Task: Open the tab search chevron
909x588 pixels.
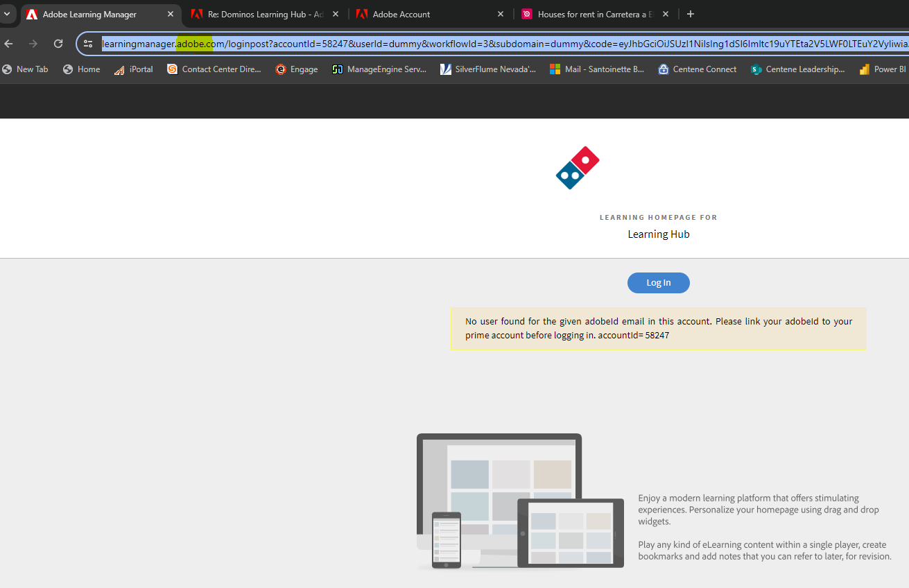Action: (7, 14)
